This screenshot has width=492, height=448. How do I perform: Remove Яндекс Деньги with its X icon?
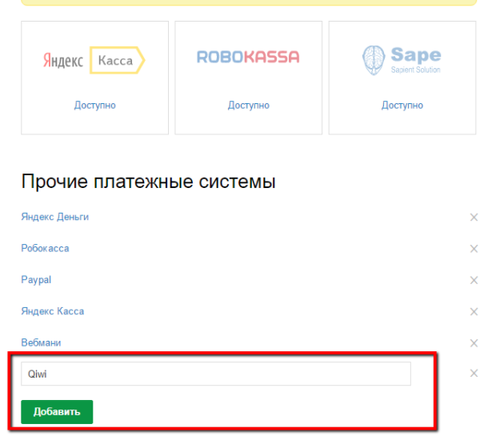(474, 217)
